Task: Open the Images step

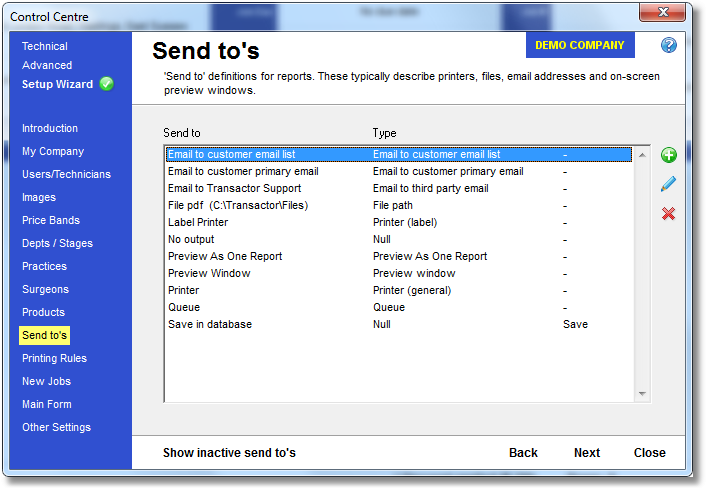Action: pyautogui.click(x=39, y=197)
